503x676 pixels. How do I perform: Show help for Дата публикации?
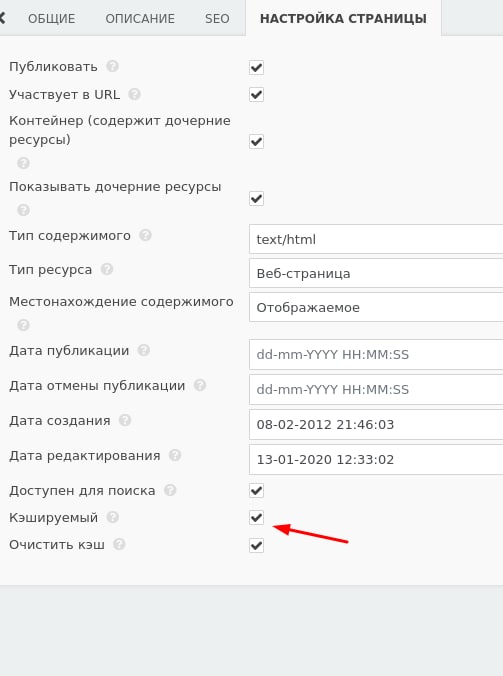[x=144, y=350]
